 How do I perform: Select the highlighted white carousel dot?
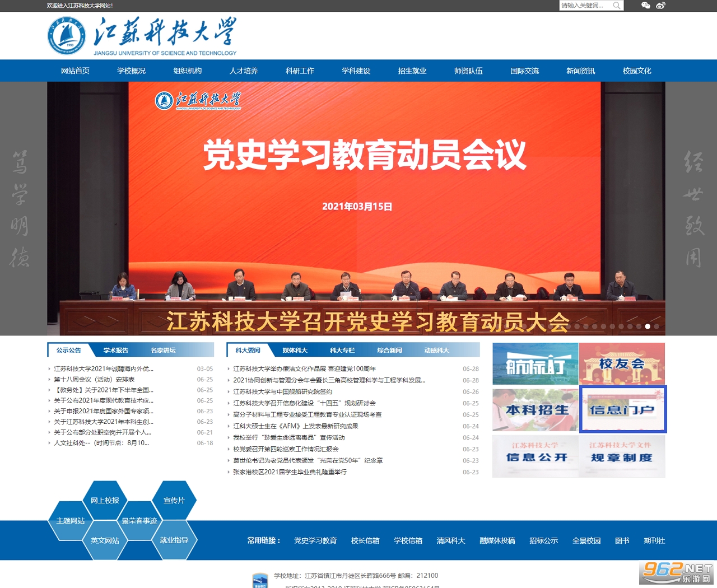(x=648, y=326)
